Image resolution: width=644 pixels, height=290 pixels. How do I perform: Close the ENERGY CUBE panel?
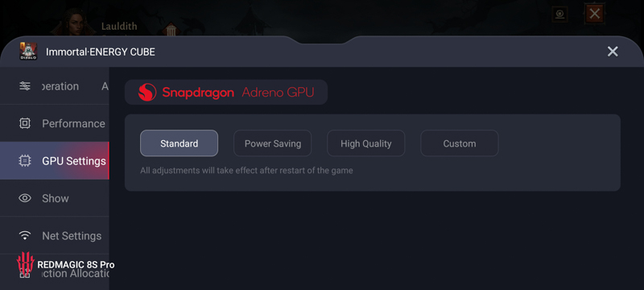pyautogui.click(x=613, y=52)
